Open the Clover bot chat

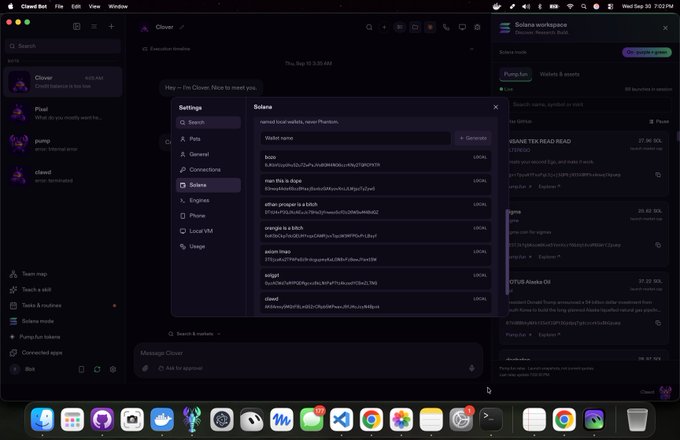63,81
